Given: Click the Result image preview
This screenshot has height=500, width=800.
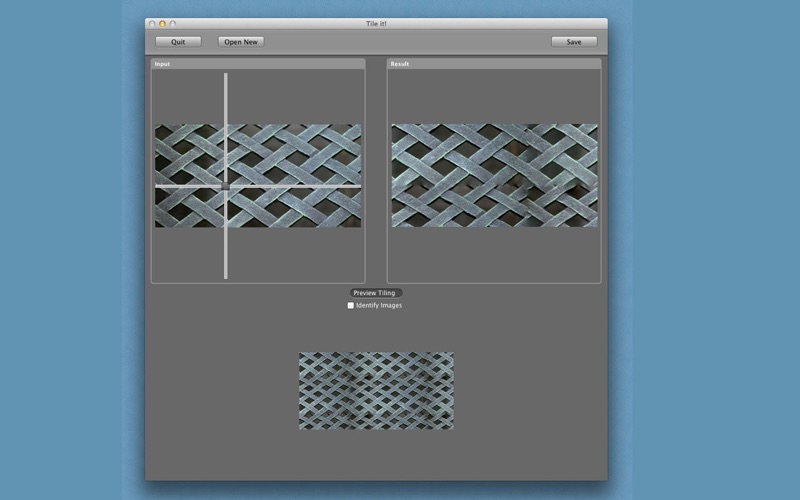Looking at the screenshot, I should [x=494, y=175].
